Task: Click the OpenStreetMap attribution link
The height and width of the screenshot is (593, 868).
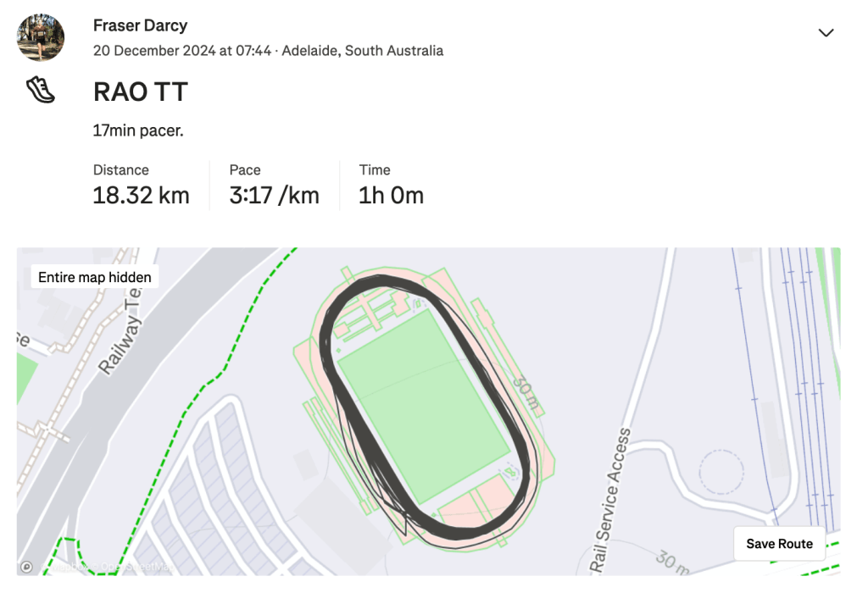Action: [136, 567]
